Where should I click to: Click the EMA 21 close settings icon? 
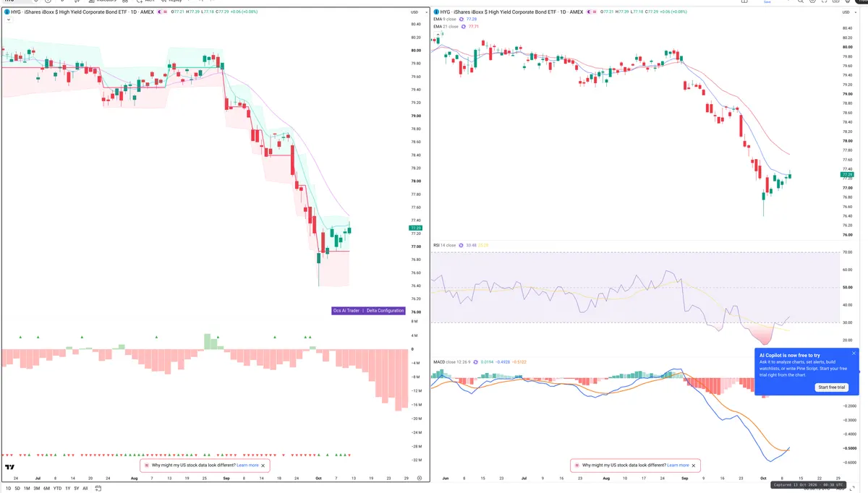(464, 27)
